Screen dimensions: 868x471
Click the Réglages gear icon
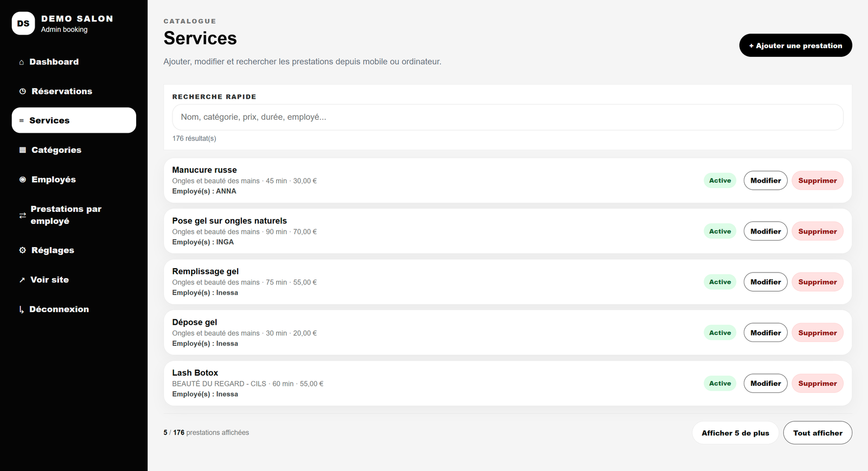(23, 250)
